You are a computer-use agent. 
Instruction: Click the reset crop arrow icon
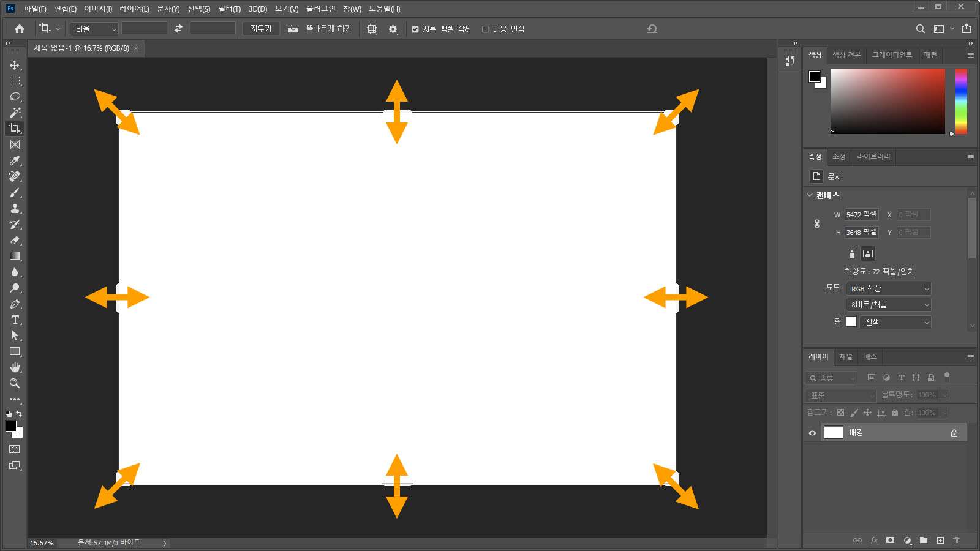coord(652,29)
